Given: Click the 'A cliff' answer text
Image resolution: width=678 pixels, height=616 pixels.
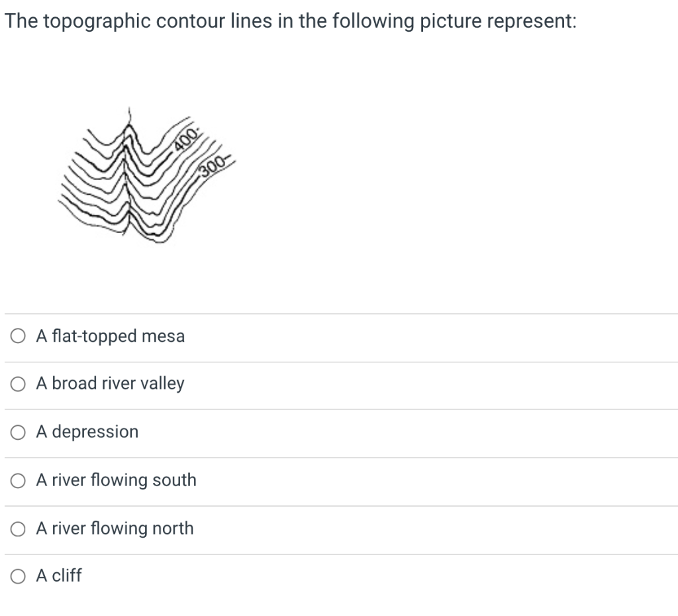Looking at the screenshot, I should [x=58, y=576].
